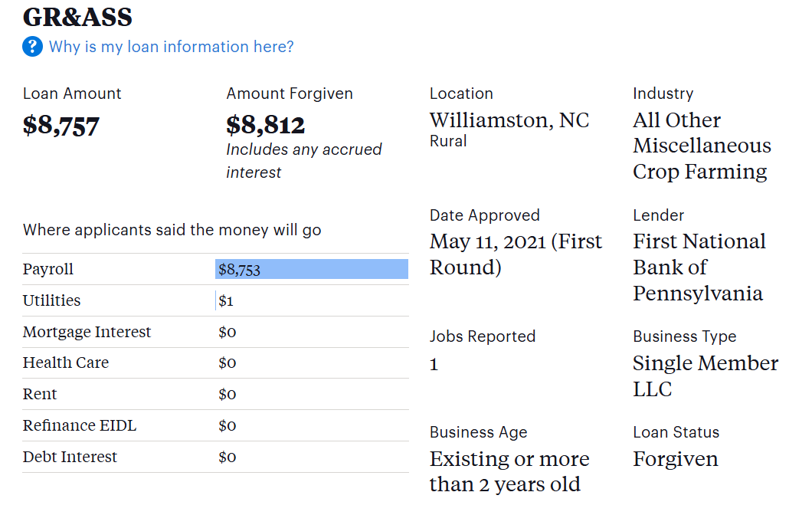Open "Why is my loan information here?" link
This screenshot has height=515, width=812.
click(171, 47)
